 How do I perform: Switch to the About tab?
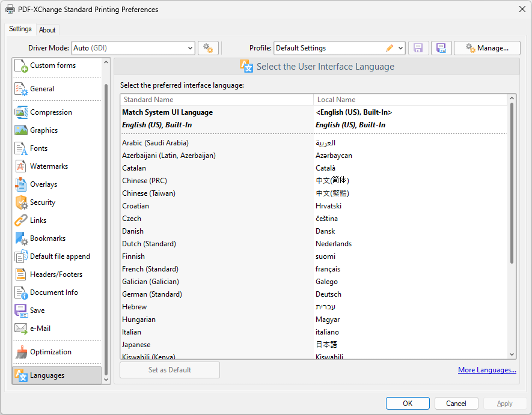[47, 30]
